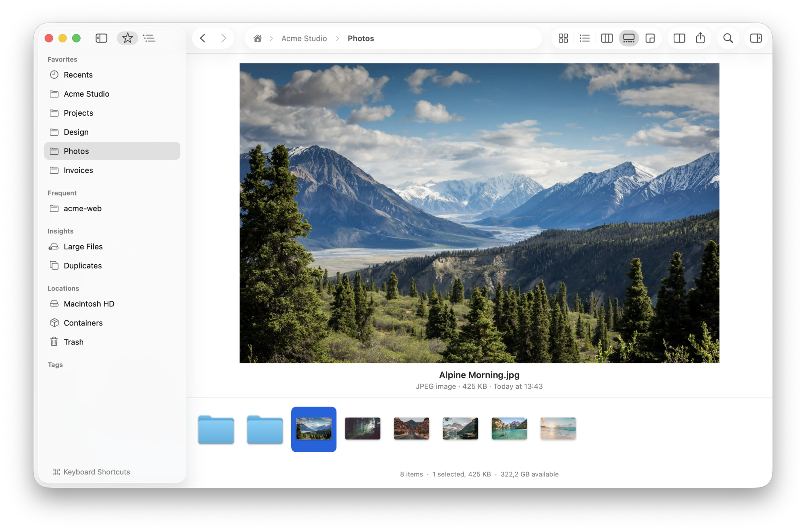
Task: Toggle the favorites star sidebar mode
Action: [x=127, y=38]
